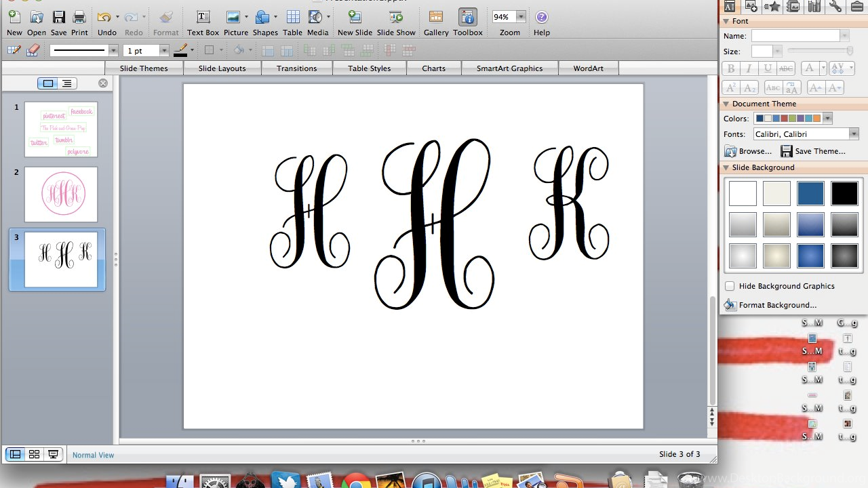Open the Gallery toolbar icon
Image resolution: width=868 pixels, height=488 pixels.
(436, 18)
